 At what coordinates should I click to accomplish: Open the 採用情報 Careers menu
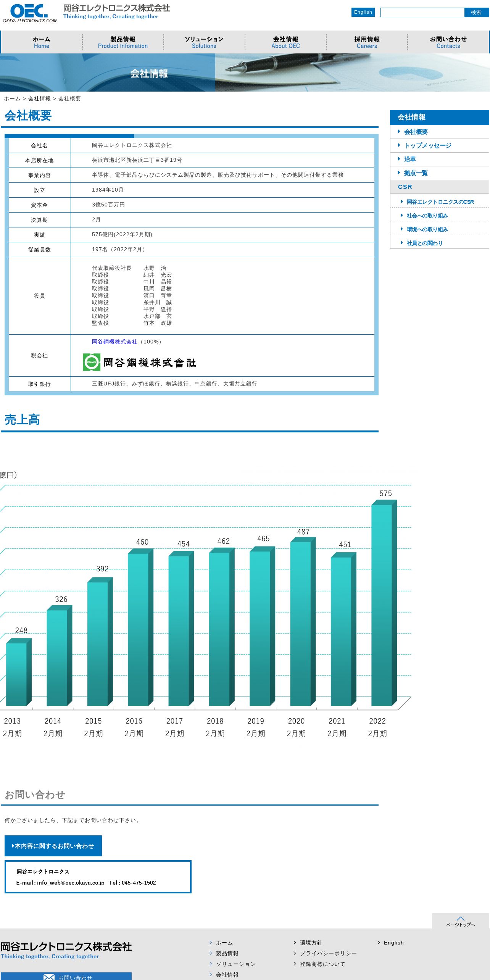[367, 42]
